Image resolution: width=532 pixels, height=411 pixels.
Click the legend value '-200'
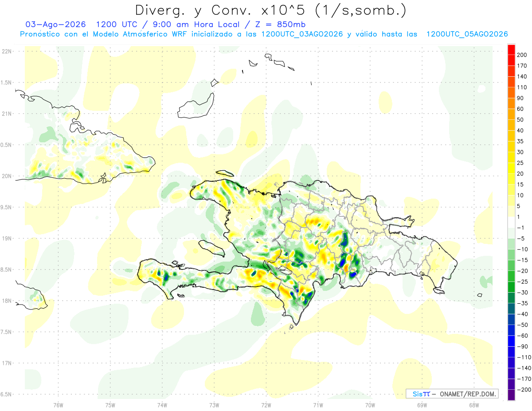pyautogui.click(x=524, y=390)
